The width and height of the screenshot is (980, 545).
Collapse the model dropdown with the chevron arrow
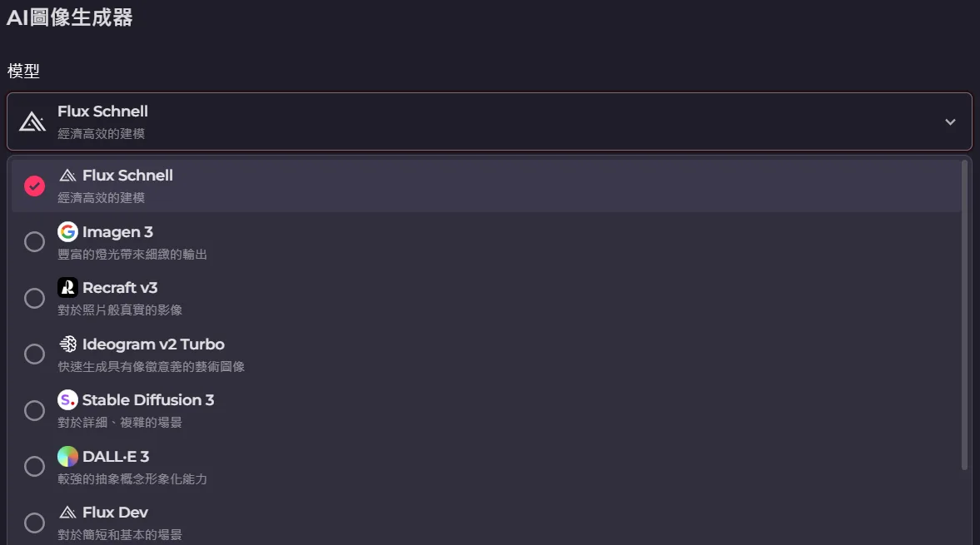[950, 122]
